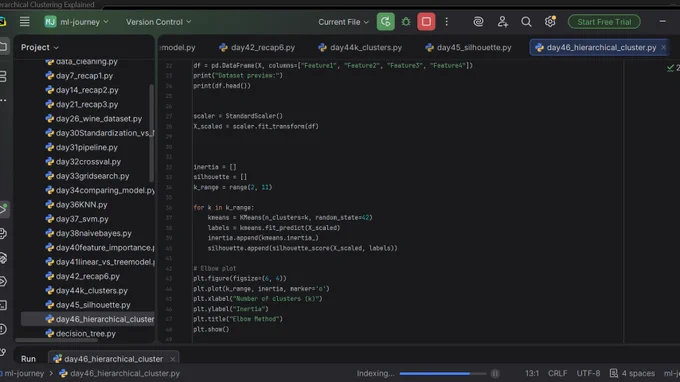Open the more tool windows ellipsis icon
This screenshot has width=680, height=382.
click(3, 100)
